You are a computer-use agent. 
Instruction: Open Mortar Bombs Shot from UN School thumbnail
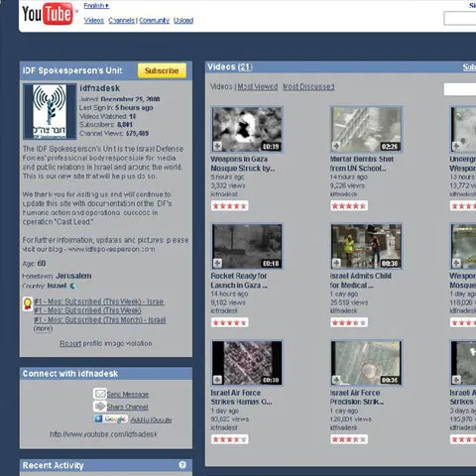(x=366, y=129)
